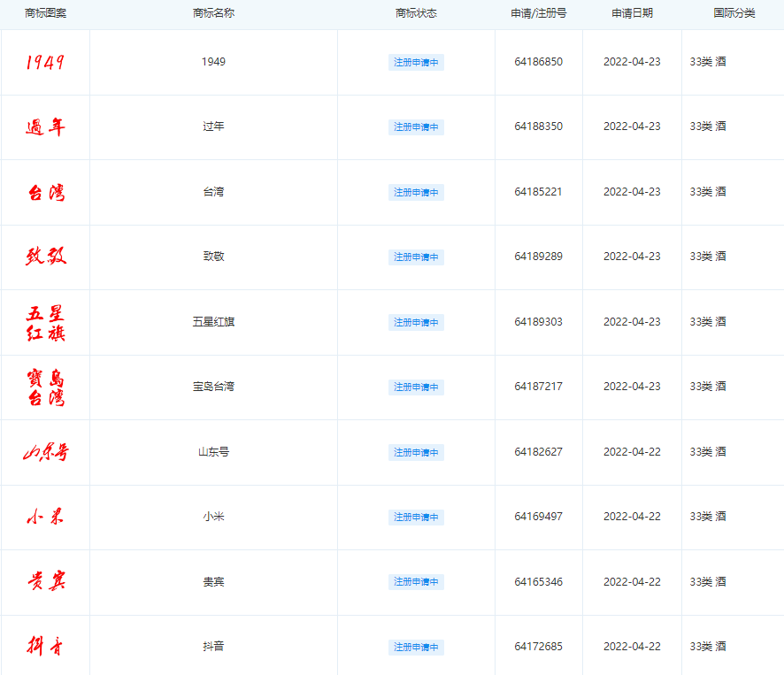This screenshot has width=784, height=675.
Task: Click the 商标名称 column header
Action: tap(213, 13)
